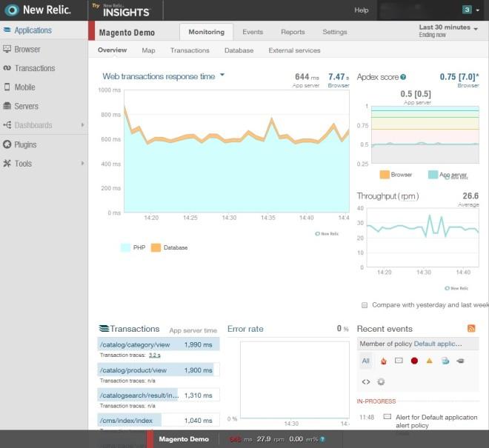Filter recent events by gear icon
Screen dimensions: 489x448
click(381, 381)
